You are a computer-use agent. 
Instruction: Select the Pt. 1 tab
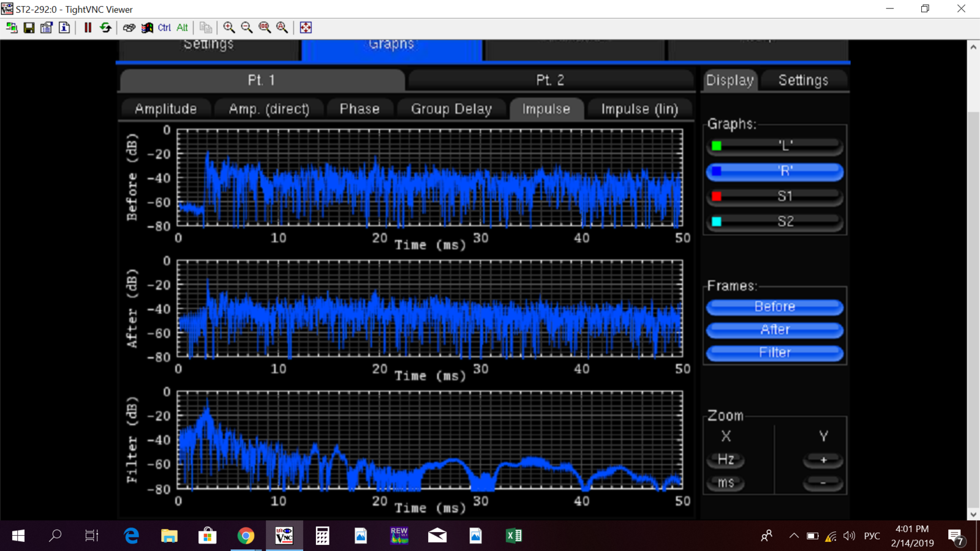262,80
